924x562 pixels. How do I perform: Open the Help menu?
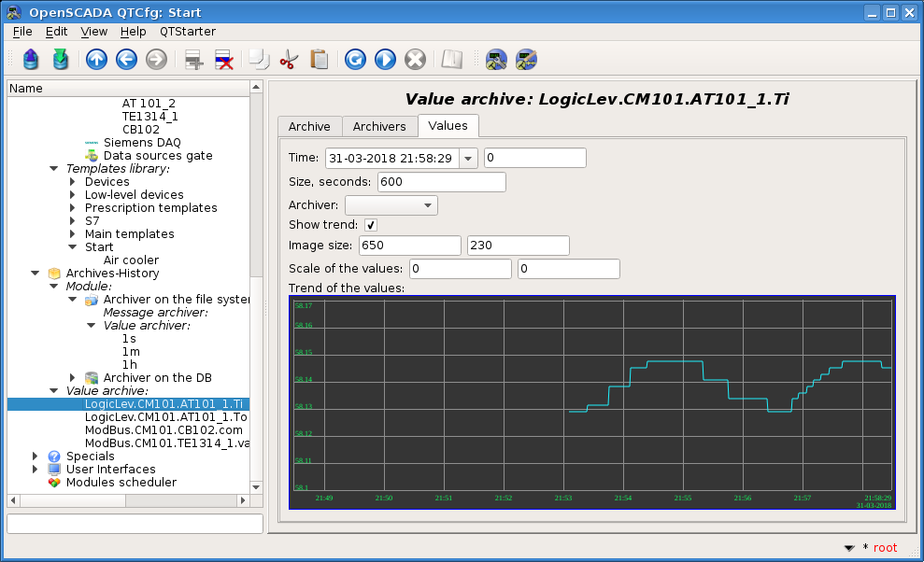134,32
